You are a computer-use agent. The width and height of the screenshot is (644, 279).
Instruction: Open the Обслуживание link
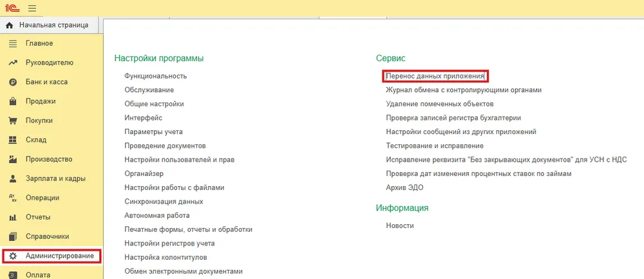(x=149, y=90)
